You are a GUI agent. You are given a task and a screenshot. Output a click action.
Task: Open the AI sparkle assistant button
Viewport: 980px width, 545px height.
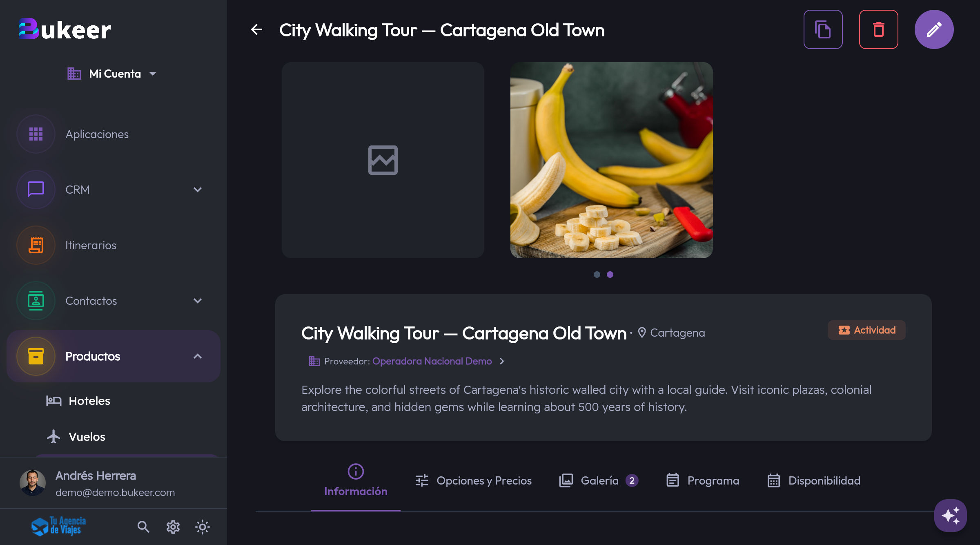coord(950,516)
